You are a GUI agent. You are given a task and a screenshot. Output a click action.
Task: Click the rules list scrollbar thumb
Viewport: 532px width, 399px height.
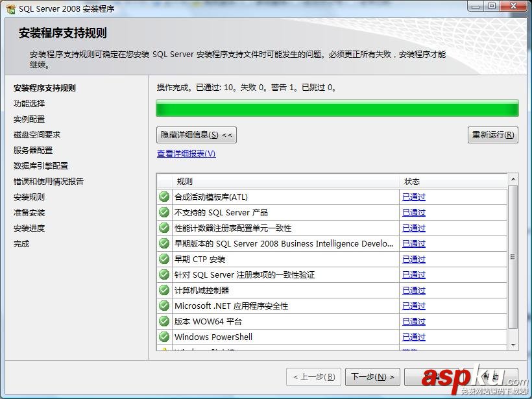(x=513, y=257)
